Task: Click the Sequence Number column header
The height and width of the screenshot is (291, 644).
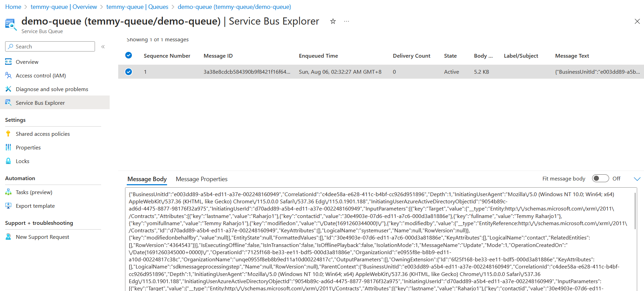Action: (167, 56)
